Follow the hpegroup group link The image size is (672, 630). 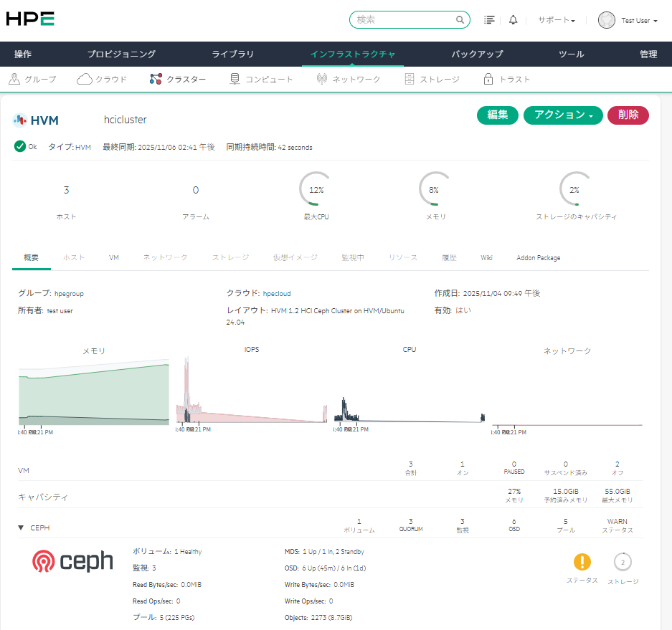tap(69, 293)
